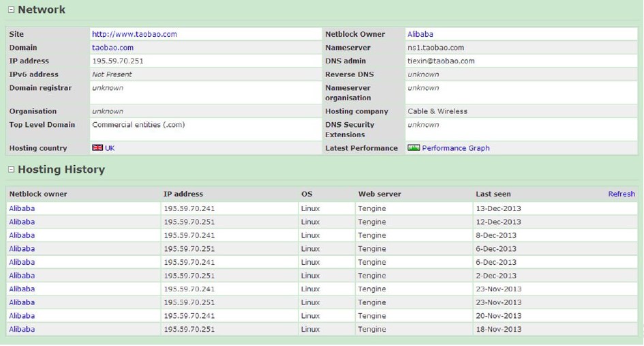The height and width of the screenshot is (346, 644).
Task: Open Alibaba link in the 12-Dec-2013 row
Action: [x=22, y=222]
